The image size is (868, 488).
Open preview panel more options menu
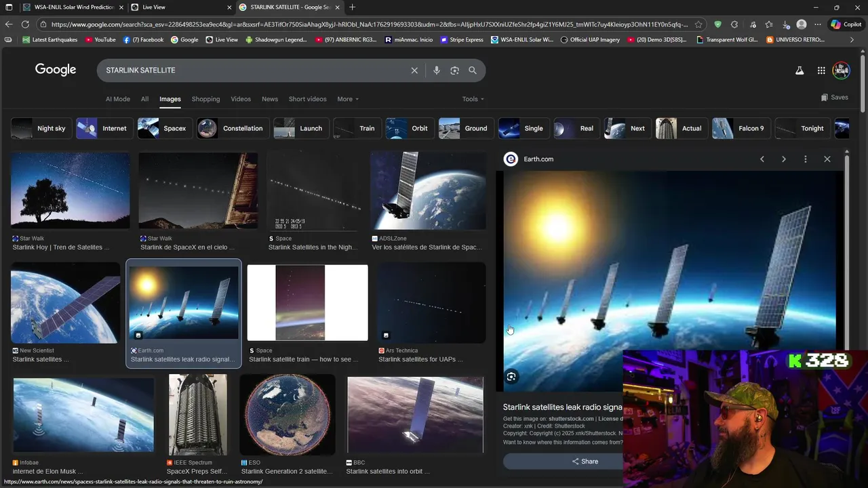[806, 159]
